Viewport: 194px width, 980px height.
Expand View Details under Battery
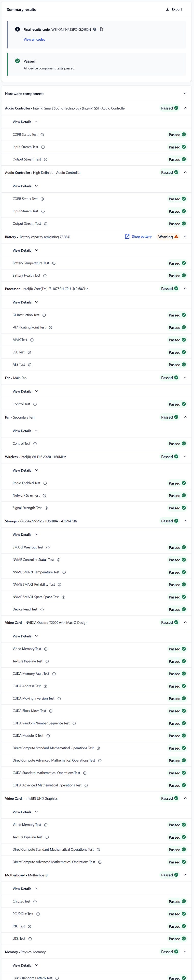pyautogui.click(x=25, y=250)
